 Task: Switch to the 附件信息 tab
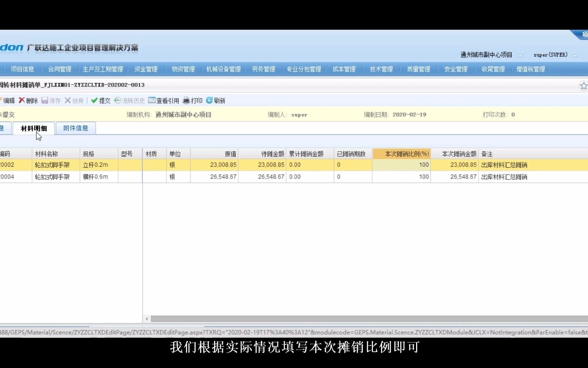tap(76, 128)
